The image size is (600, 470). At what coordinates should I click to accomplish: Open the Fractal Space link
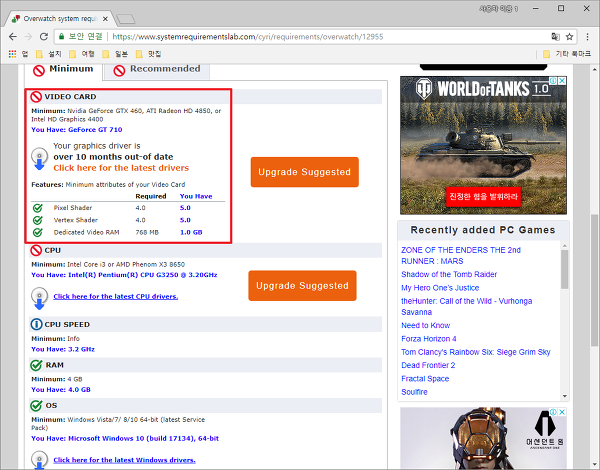coord(425,379)
